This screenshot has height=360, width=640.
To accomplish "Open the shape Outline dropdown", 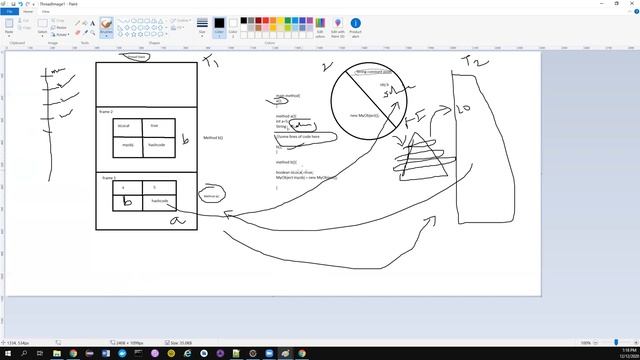I will pos(180,20).
